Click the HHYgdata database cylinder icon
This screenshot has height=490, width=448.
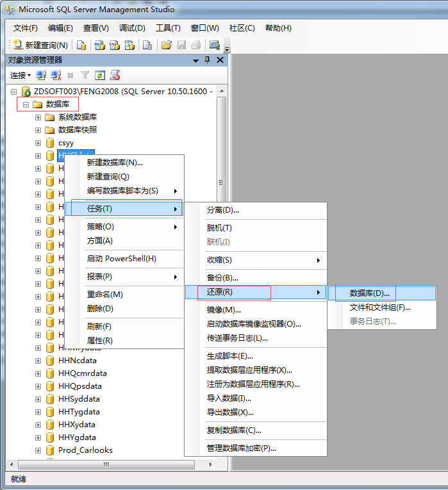tap(50, 438)
